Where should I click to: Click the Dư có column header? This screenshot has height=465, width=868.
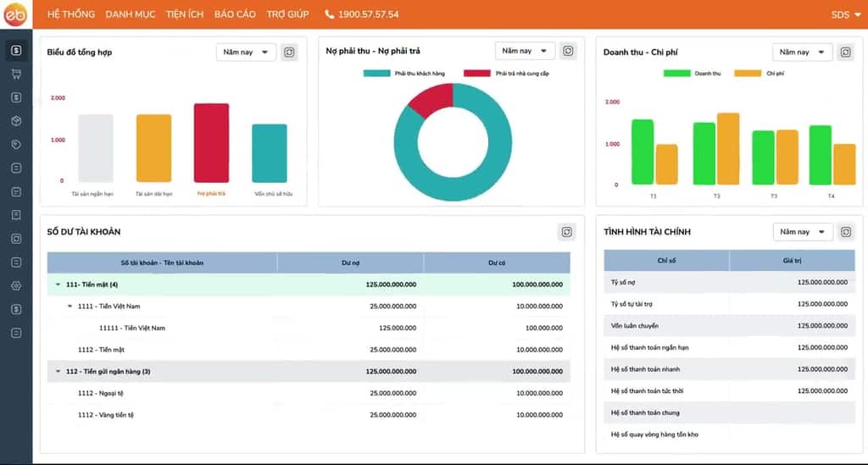point(497,263)
